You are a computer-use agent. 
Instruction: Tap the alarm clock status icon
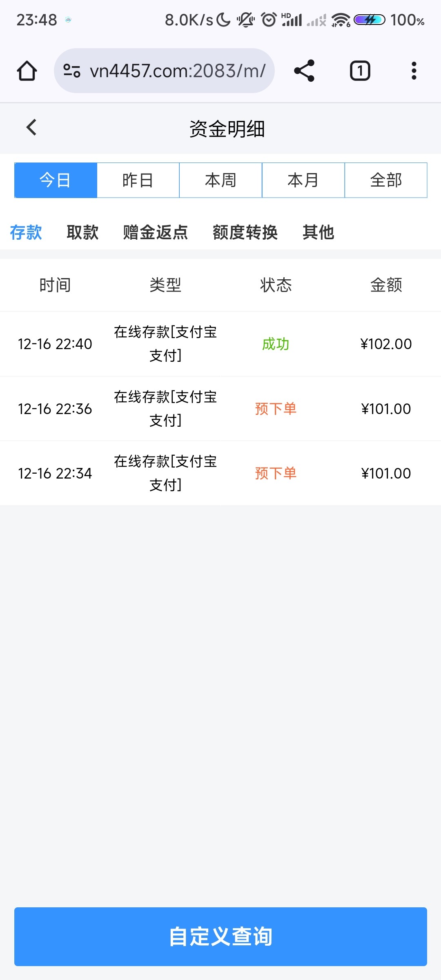pyautogui.click(x=269, y=20)
